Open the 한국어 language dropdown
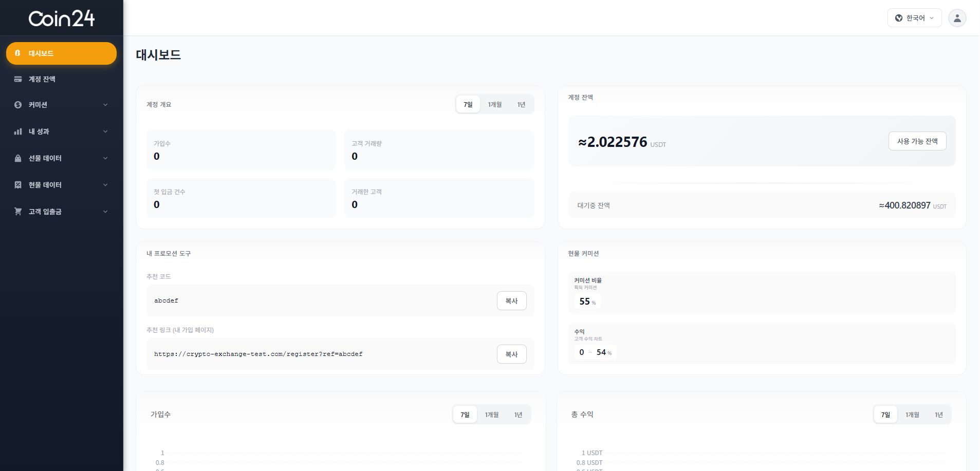Image resolution: width=980 pixels, height=471 pixels. click(914, 18)
